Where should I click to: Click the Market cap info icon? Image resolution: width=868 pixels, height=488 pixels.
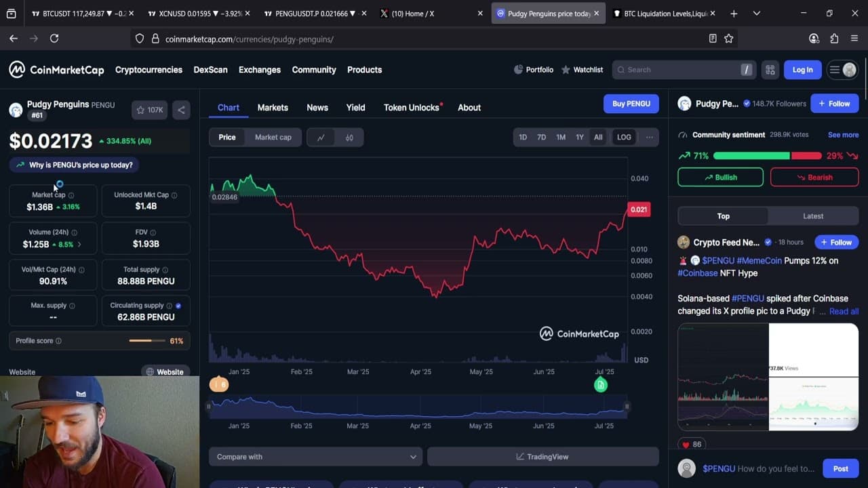tap(71, 195)
